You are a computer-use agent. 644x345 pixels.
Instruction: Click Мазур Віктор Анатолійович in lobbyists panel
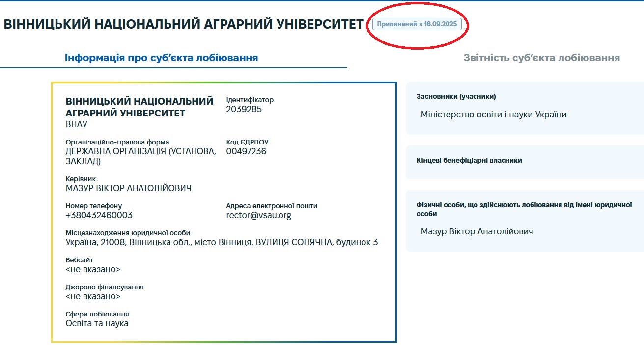click(x=476, y=231)
